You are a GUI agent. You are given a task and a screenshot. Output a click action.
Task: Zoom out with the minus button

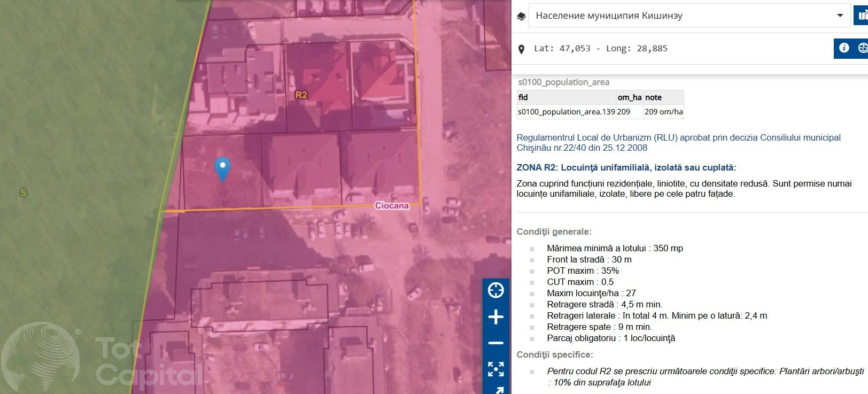coord(495,343)
